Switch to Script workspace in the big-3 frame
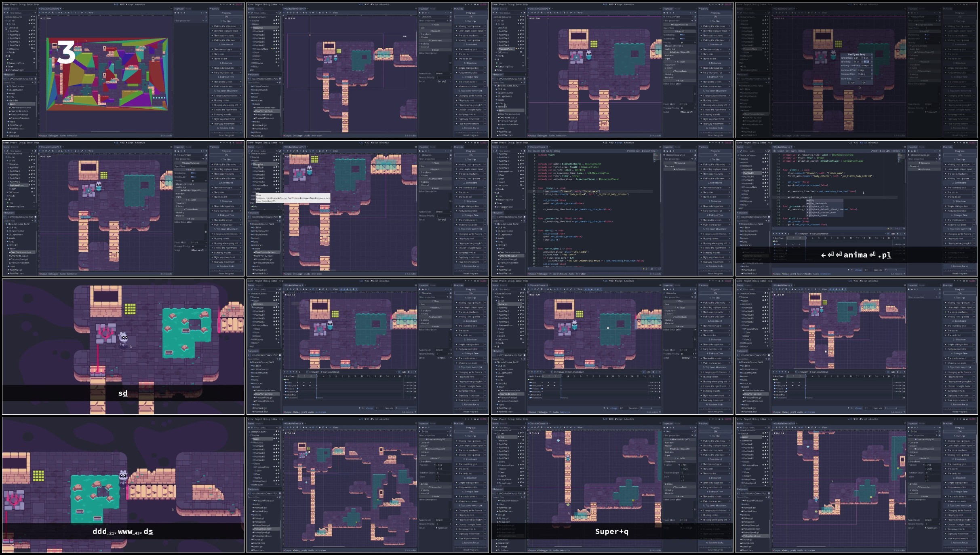Viewport: 980px width, 555px height. 130,4
